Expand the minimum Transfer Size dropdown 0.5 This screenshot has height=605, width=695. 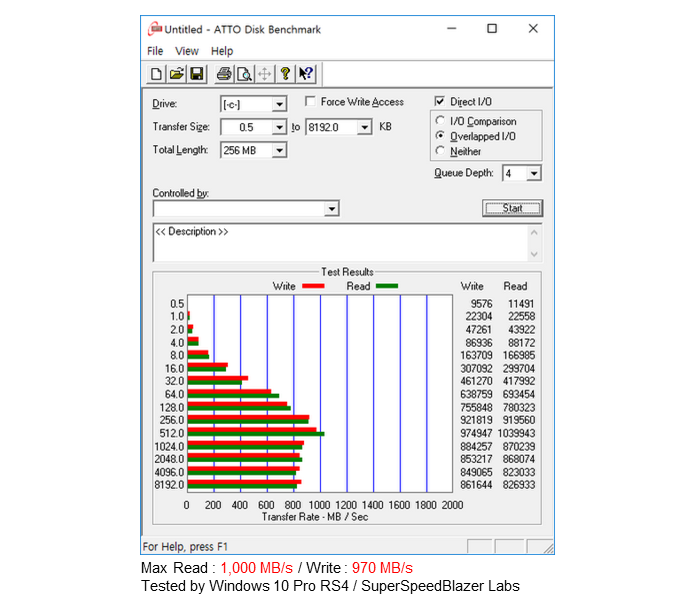(279, 128)
